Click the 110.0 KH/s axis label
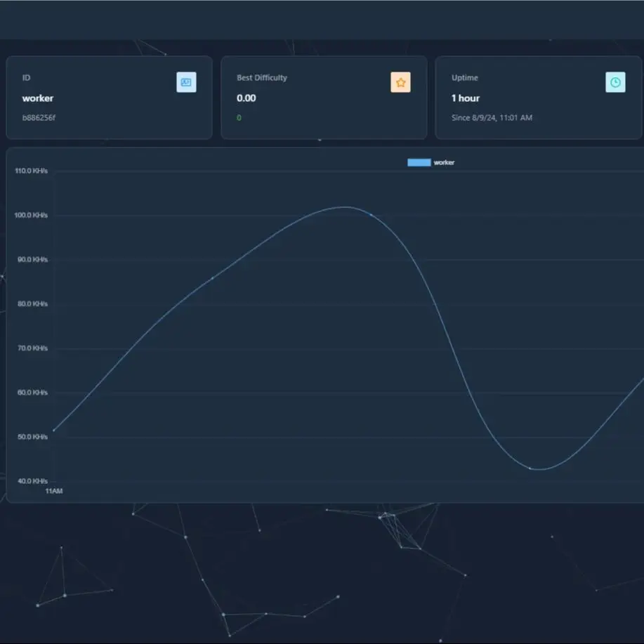The image size is (644, 644). (x=31, y=171)
